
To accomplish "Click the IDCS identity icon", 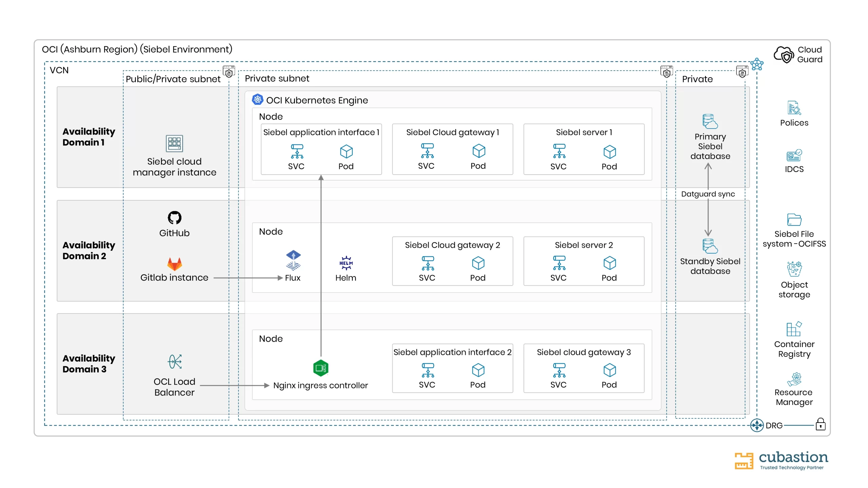I will click(x=794, y=155).
